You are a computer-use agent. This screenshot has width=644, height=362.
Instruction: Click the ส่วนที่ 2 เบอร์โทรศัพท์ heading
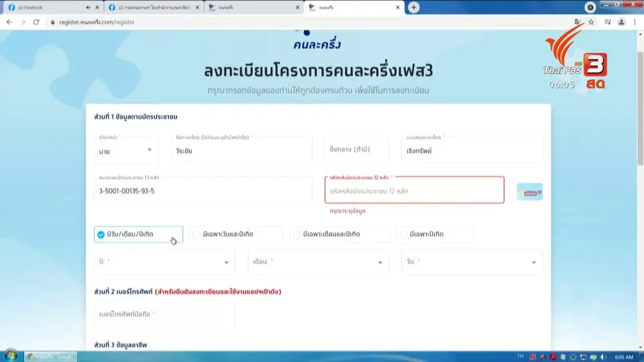pyautogui.click(x=188, y=292)
